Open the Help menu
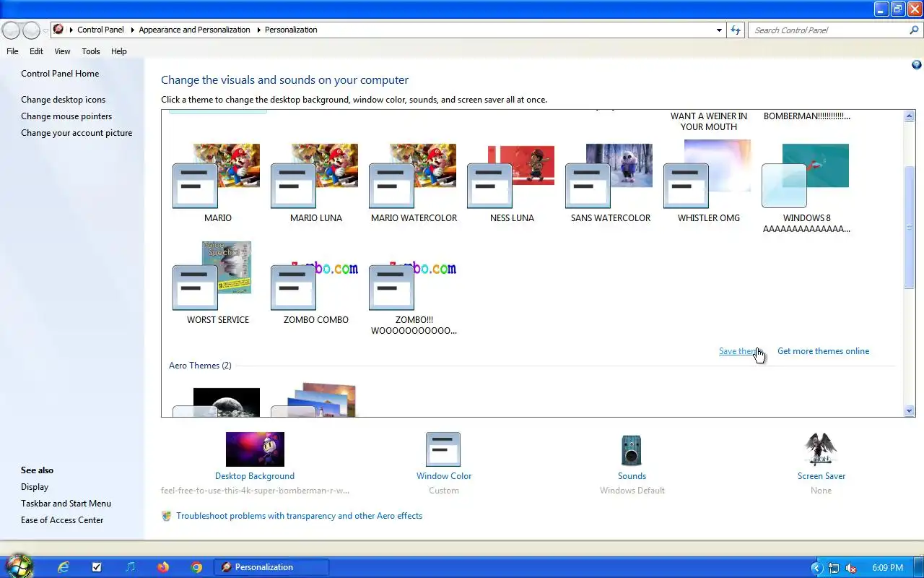This screenshot has width=924, height=578. click(118, 51)
